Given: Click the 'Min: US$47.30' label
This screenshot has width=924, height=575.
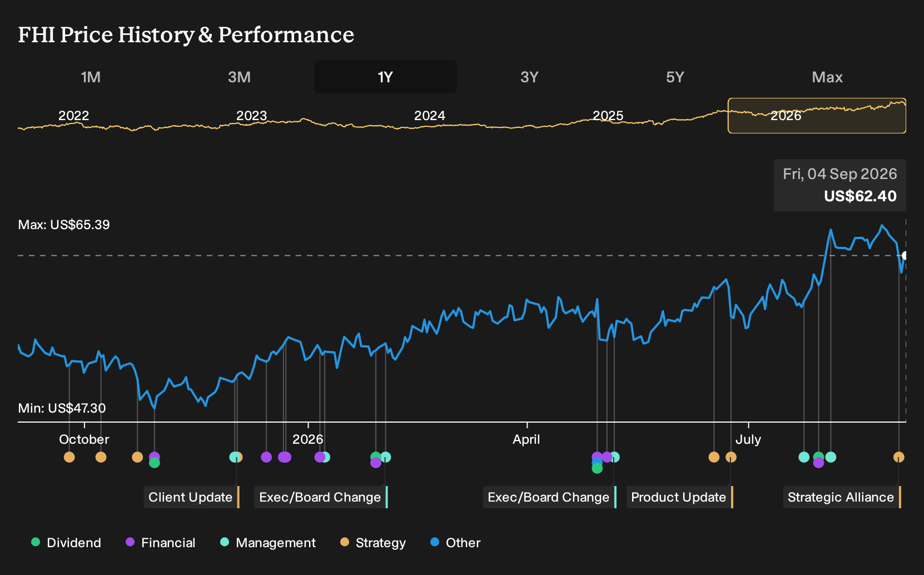Looking at the screenshot, I should tap(62, 408).
